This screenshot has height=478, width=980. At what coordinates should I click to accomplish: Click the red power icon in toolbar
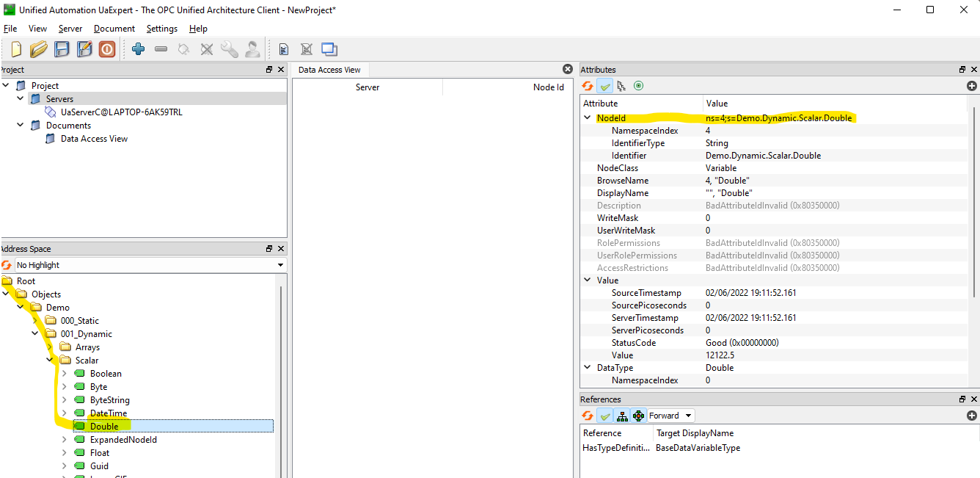[x=107, y=49]
